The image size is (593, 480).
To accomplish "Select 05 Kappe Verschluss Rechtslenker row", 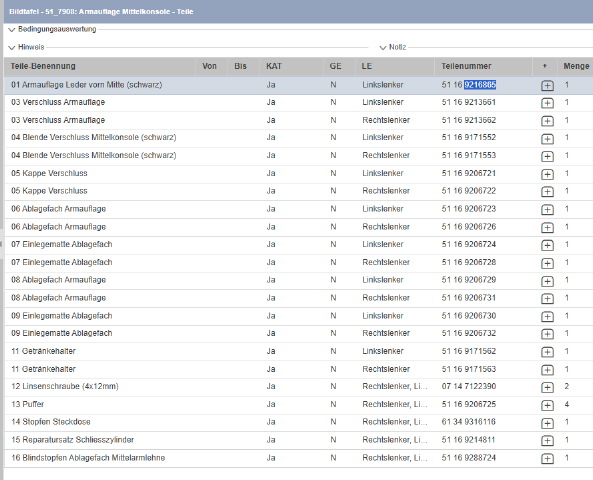I will [298, 191].
